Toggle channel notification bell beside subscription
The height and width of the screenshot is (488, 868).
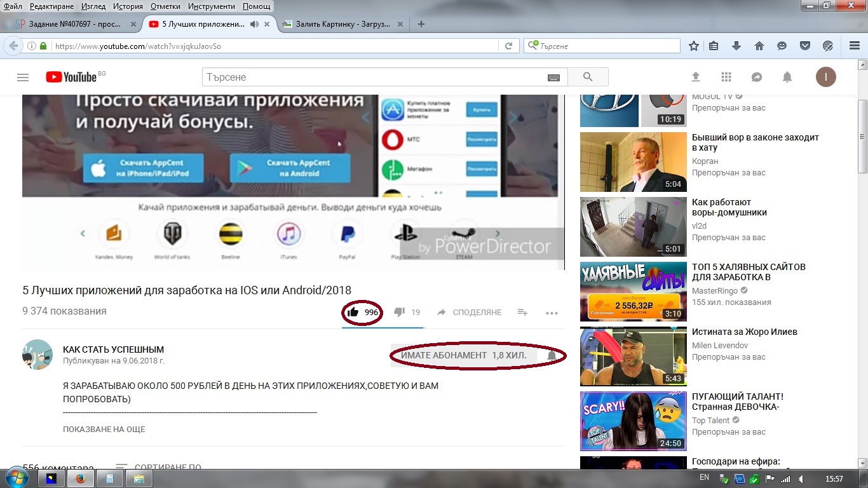pyautogui.click(x=552, y=356)
